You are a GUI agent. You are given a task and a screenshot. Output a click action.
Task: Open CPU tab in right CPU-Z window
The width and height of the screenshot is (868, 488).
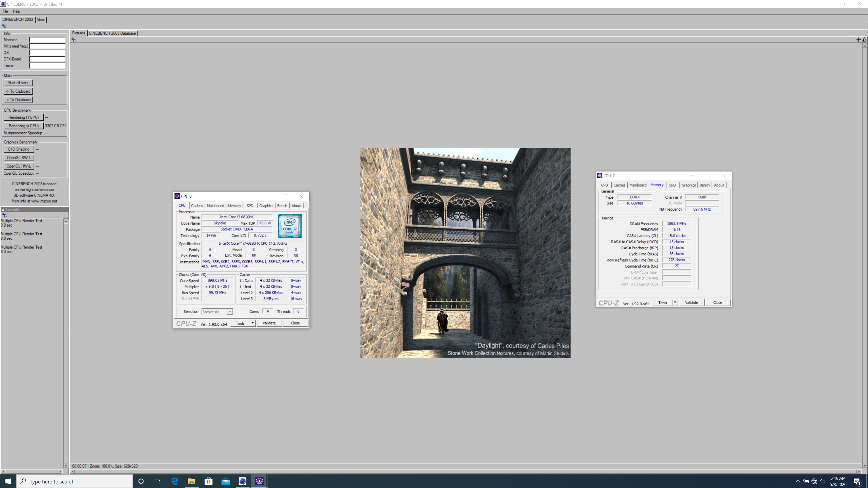click(x=604, y=185)
